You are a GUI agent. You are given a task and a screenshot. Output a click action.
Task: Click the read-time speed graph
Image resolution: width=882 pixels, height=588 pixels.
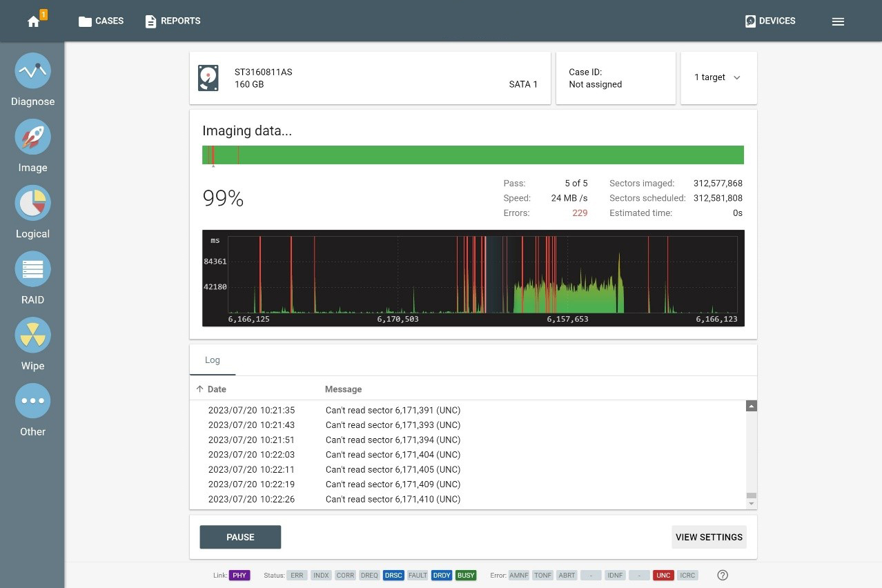point(473,277)
